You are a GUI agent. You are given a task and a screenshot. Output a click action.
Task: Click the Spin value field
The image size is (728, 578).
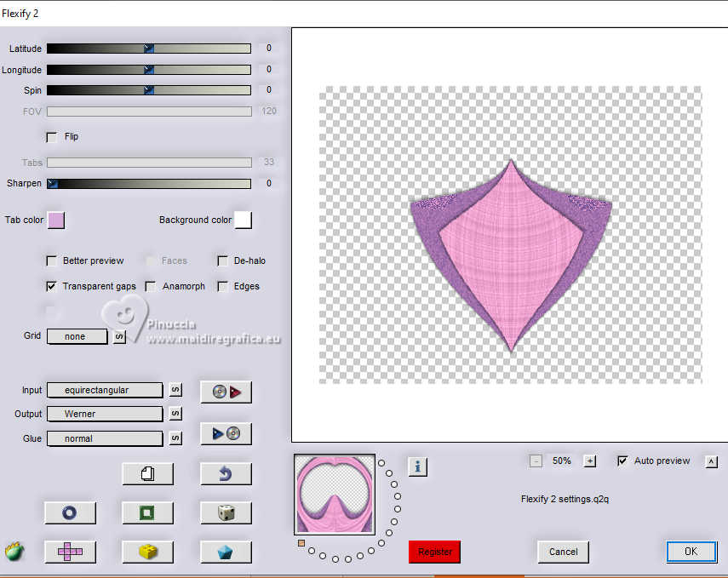269,90
